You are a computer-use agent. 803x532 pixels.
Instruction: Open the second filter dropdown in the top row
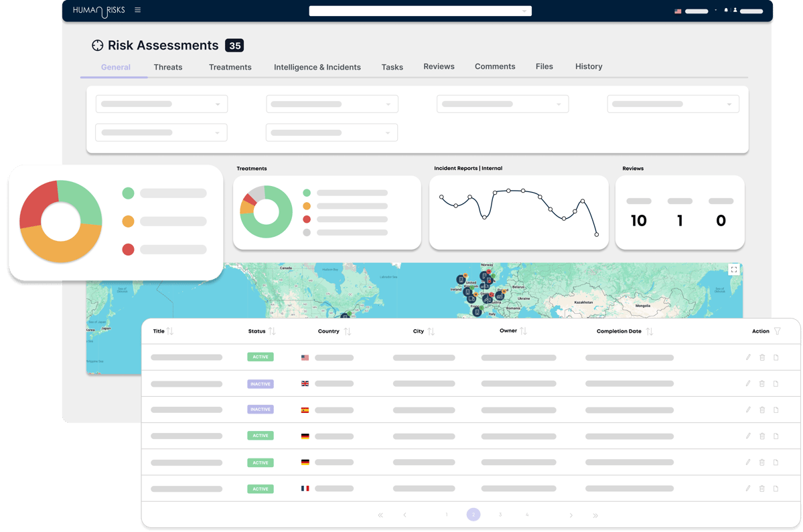pos(332,104)
